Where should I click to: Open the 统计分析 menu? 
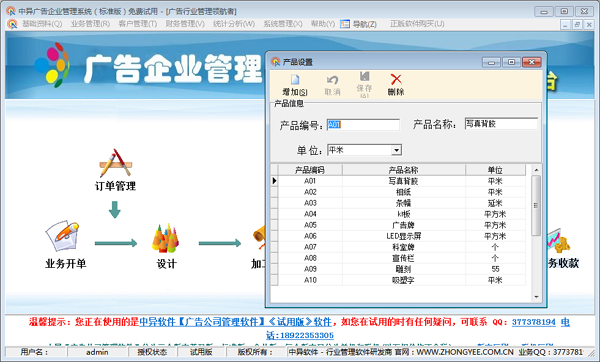[233, 24]
